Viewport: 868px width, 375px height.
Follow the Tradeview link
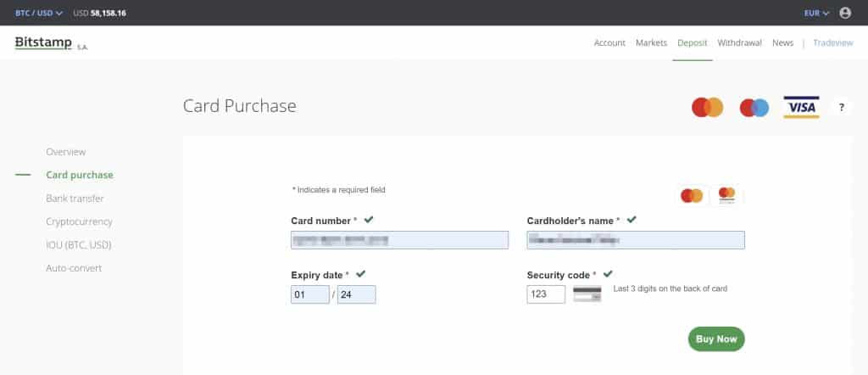(x=832, y=43)
